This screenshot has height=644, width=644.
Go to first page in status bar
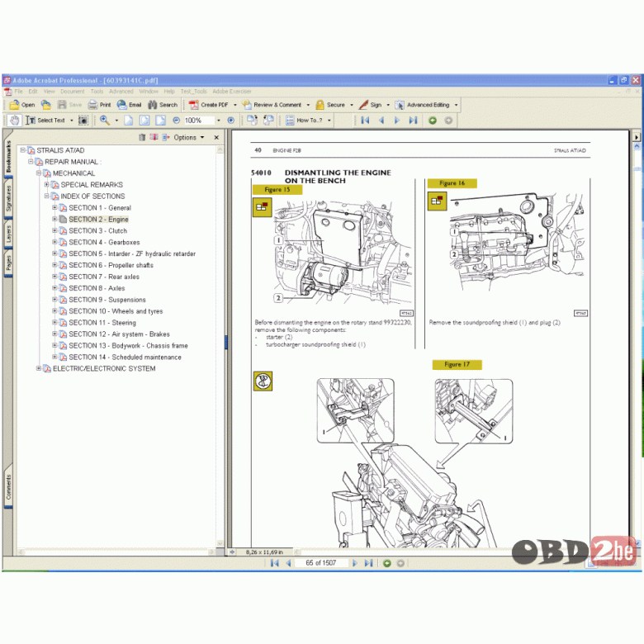click(275, 563)
